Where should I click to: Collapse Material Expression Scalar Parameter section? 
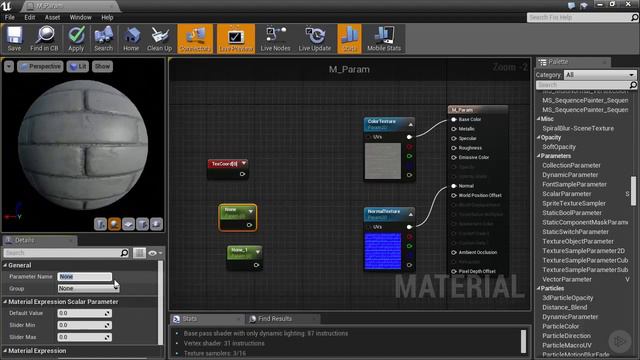tap(5, 302)
